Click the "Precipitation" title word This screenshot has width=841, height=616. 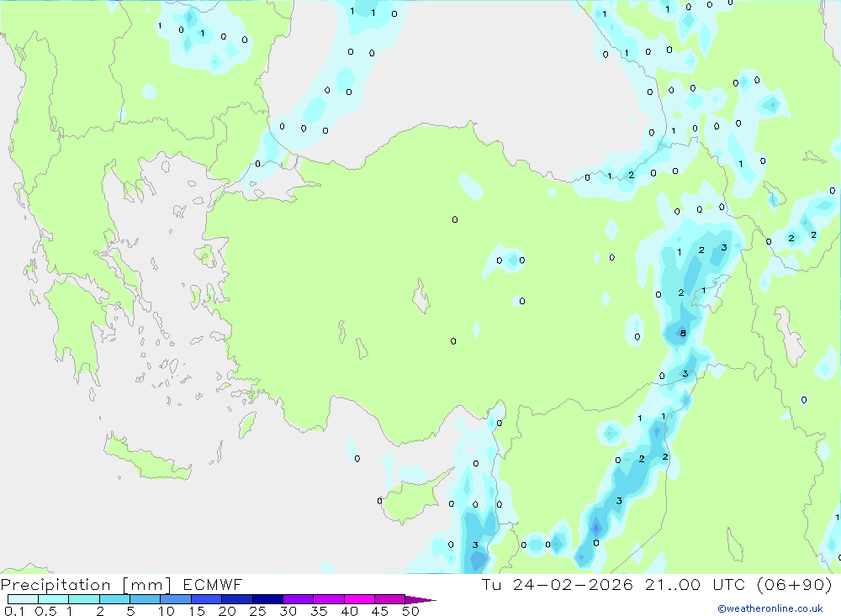pos(56,585)
